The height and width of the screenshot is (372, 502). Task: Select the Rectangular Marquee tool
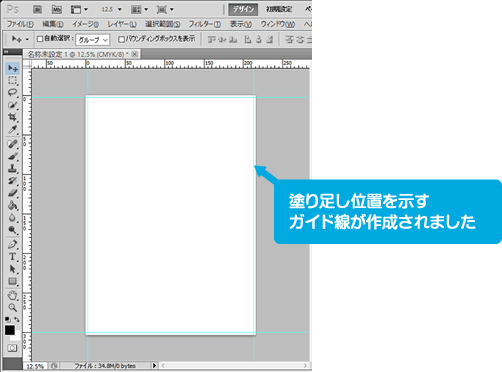(x=13, y=80)
